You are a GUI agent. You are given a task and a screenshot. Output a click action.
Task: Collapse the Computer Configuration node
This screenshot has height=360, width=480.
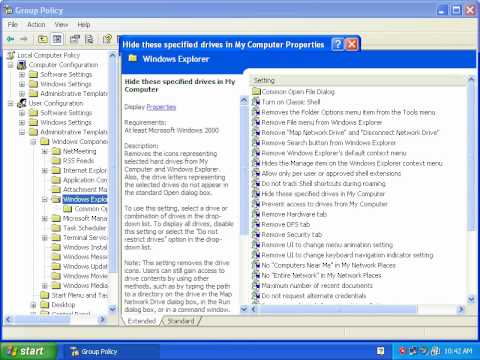click(11, 65)
